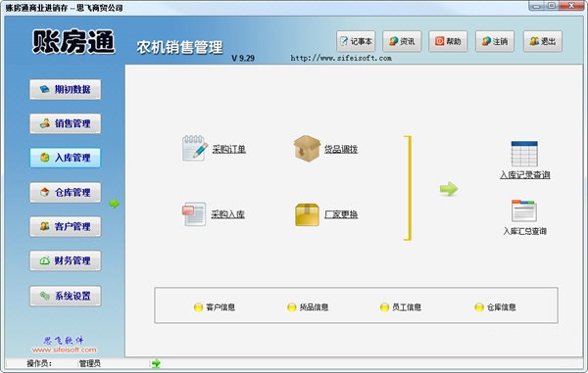The height and width of the screenshot is (373, 588).
Task: Click the green arrow in the status bar
Action: tap(156, 363)
